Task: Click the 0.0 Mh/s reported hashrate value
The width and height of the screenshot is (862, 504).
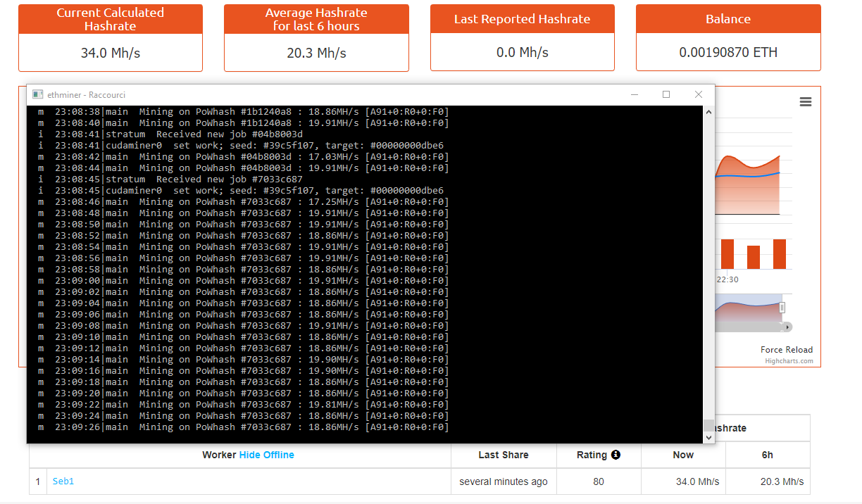Action: tap(523, 53)
